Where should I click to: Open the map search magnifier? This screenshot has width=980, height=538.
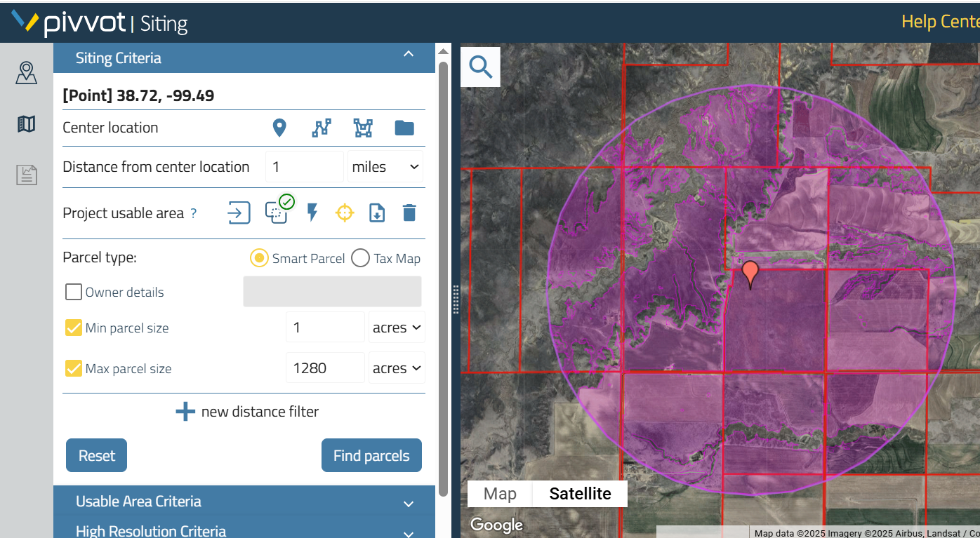pyautogui.click(x=481, y=67)
